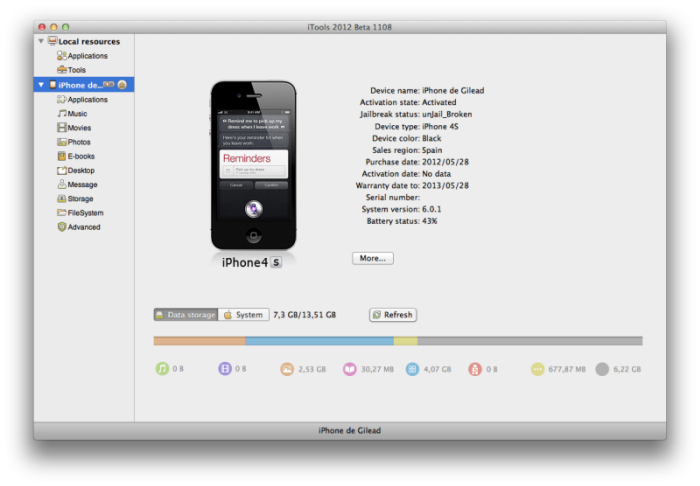Image resolution: width=700 pixels, height=486 pixels.
Task: Click the Jailbreak status value unJail_Broken
Action: click(x=447, y=114)
